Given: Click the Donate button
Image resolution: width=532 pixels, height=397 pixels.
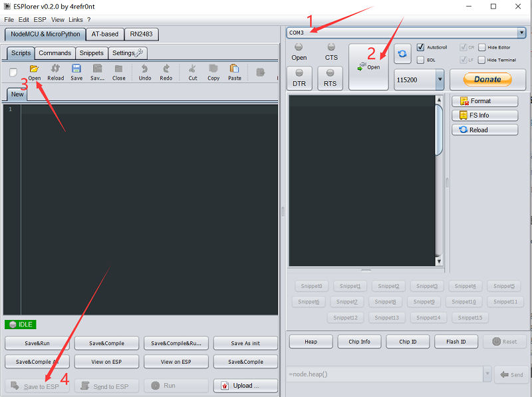Looking at the screenshot, I should pyautogui.click(x=487, y=79).
